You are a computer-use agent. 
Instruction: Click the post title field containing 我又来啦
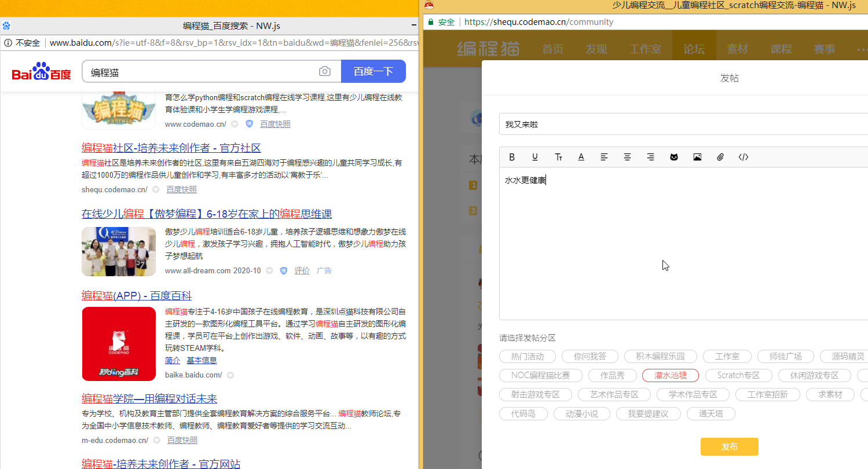point(683,124)
